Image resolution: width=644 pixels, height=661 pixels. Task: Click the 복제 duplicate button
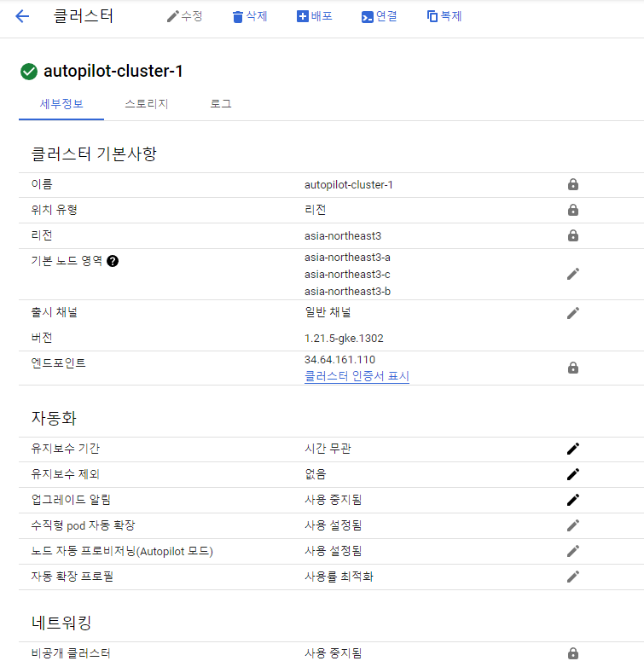click(x=444, y=16)
